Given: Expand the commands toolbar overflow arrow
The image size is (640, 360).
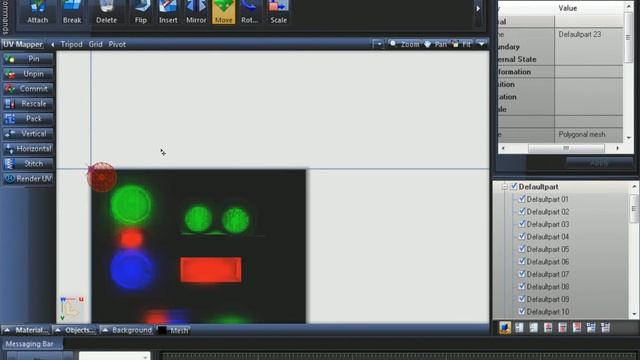Looking at the screenshot, I should click(478, 8).
